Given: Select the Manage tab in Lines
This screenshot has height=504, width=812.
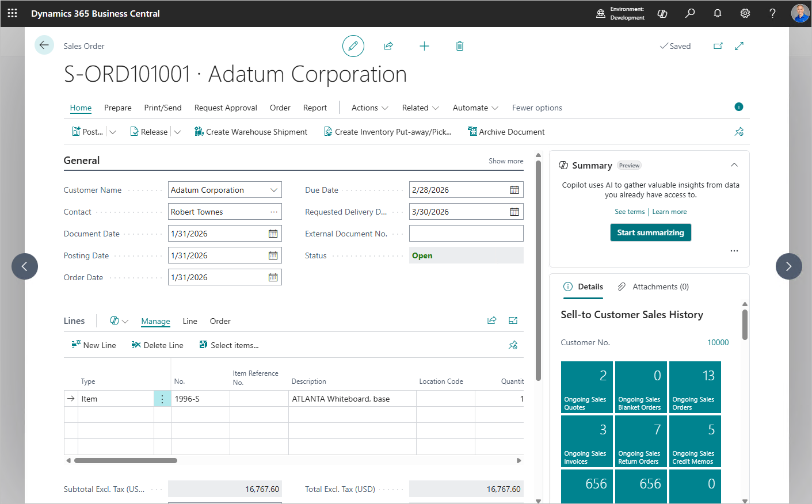Looking at the screenshot, I should tap(155, 321).
